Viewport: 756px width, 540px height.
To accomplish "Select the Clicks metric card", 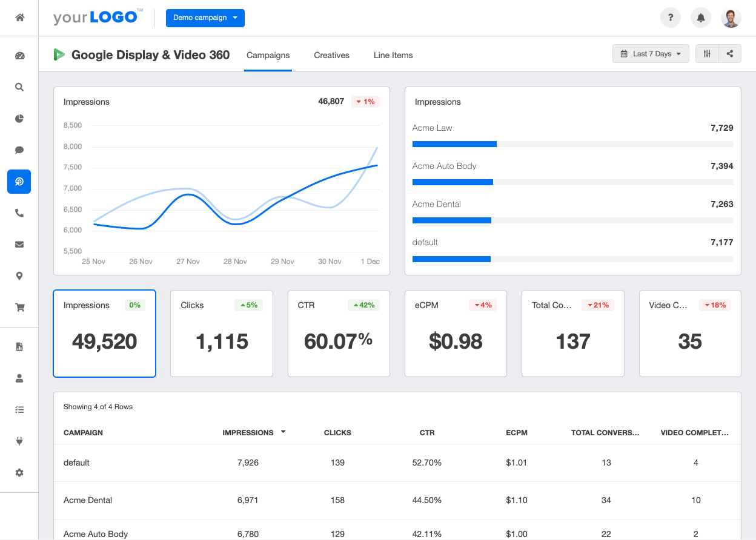I will click(x=221, y=333).
